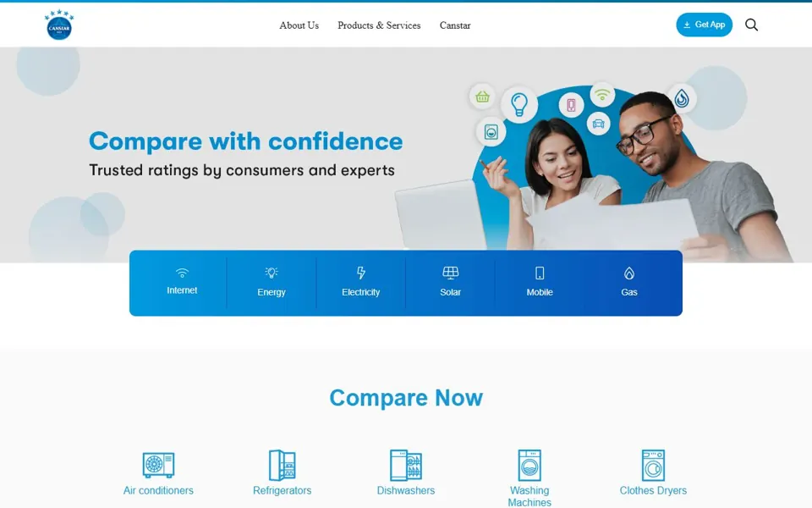Click the Get App download button
The image size is (812, 508).
point(704,25)
